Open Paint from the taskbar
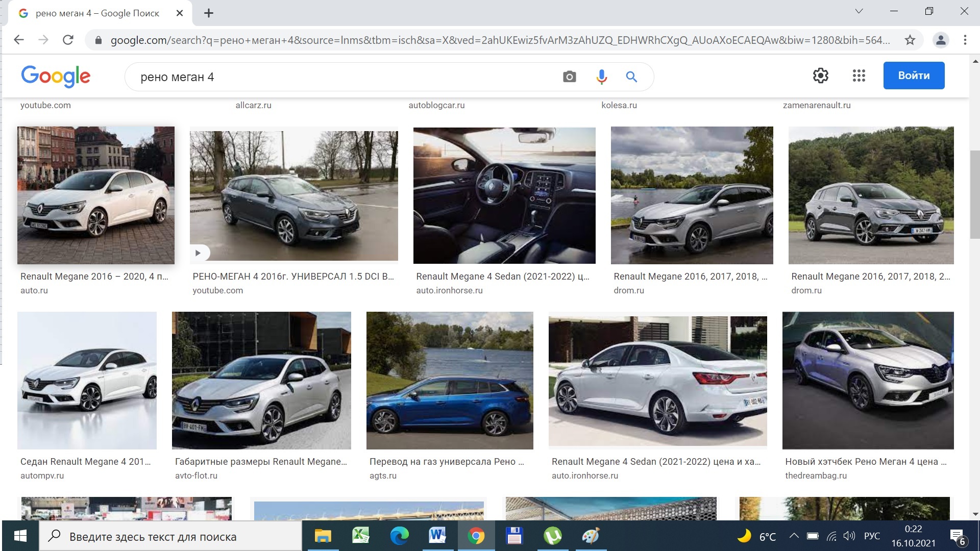980x551 pixels. click(591, 536)
